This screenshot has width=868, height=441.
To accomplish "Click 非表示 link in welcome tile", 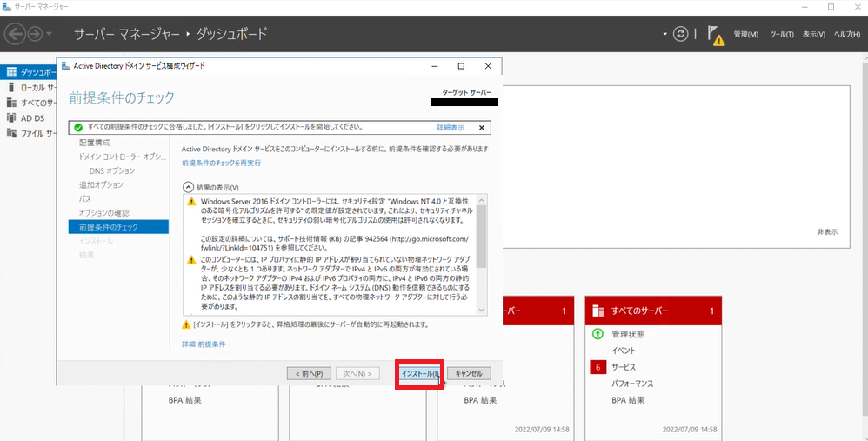I will (x=827, y=232).
